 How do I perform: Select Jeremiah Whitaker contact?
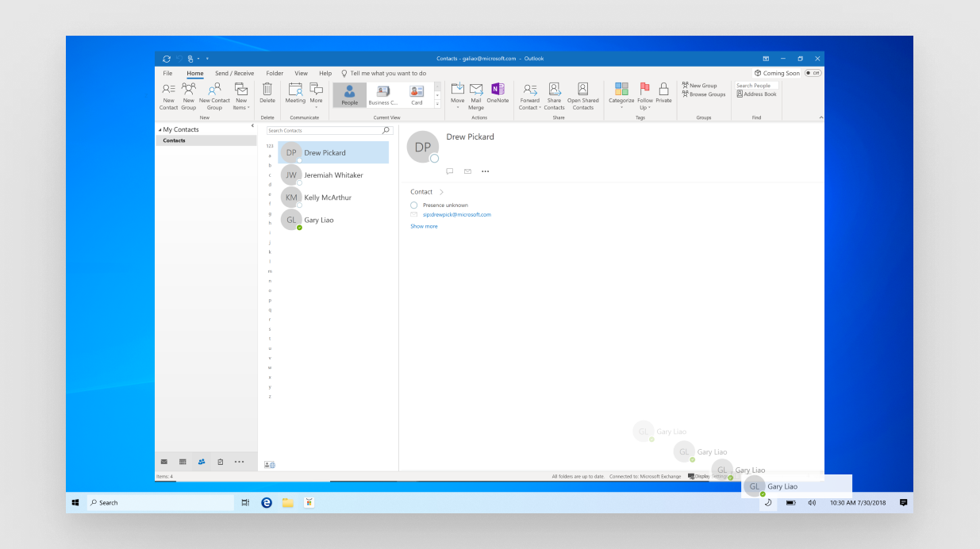click(333, 175)
